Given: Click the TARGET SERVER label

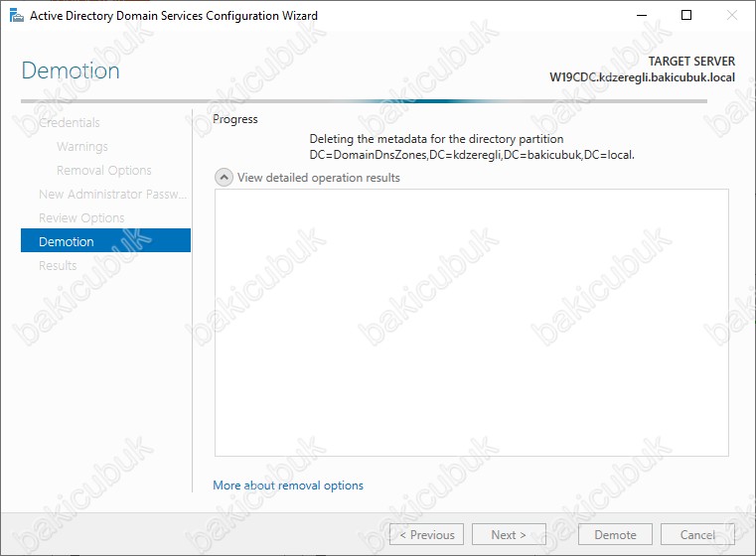Looking at the screenshot, I should click(x=691, y=62).
